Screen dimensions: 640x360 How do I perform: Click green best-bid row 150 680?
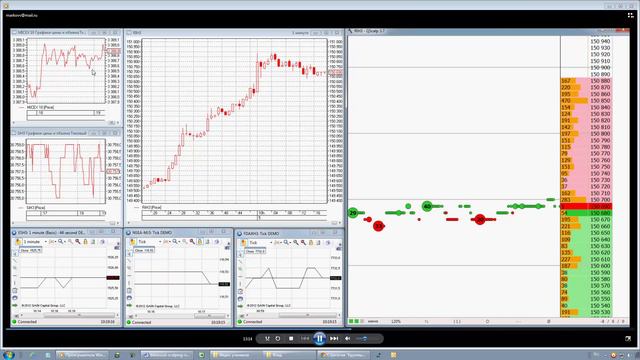pyautogui.click(x=587, y=213)
